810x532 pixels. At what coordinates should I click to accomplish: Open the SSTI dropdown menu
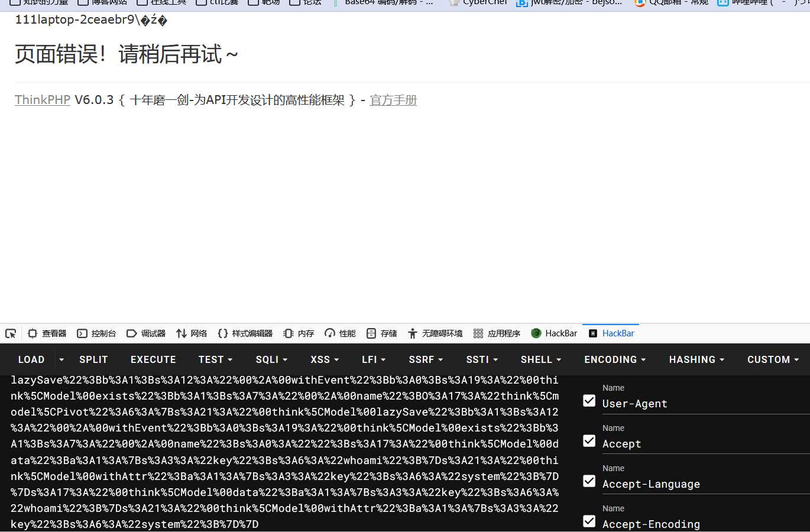click(482, 359)
